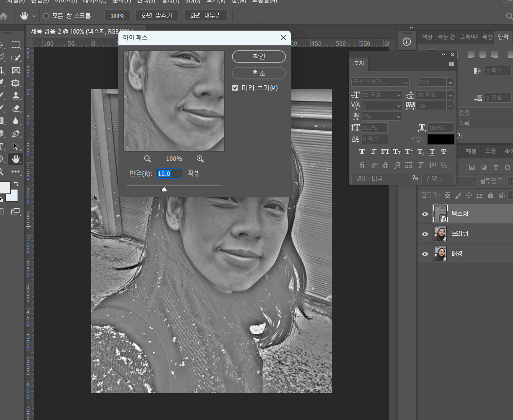Filter layers by type T icon
This screenshot has width=513, height=420.
tap(496, 168)
